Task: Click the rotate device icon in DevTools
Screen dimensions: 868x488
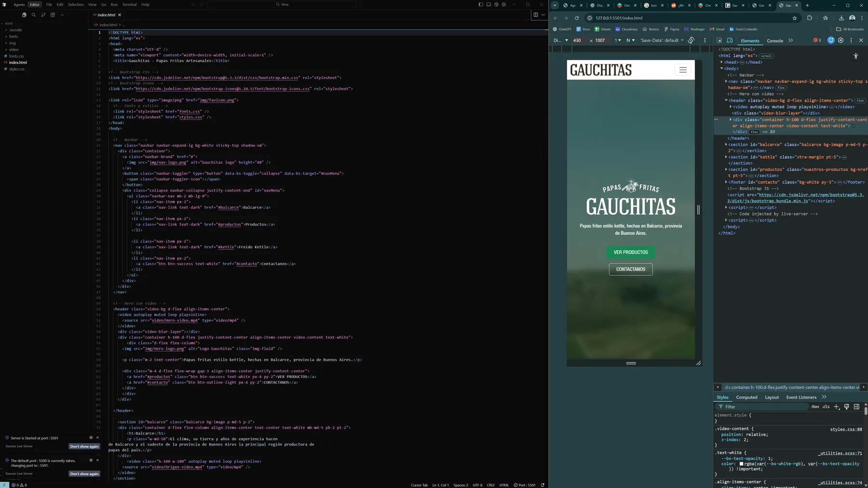Action: [x=691, y=41]
